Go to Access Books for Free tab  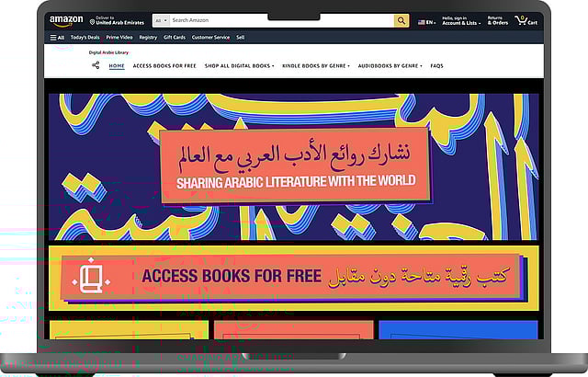pos(164,66)
